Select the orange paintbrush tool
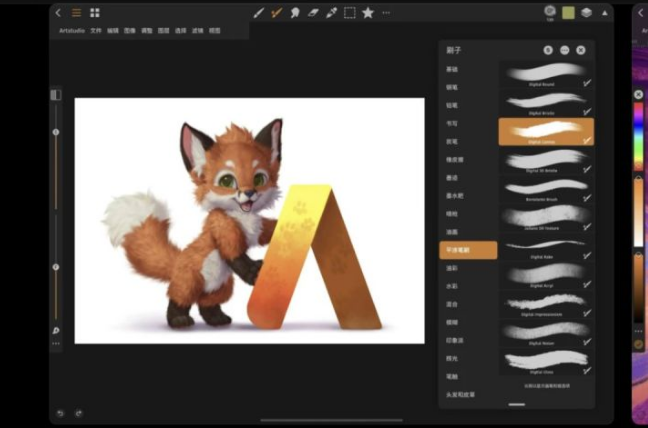The image size is (648, 428). 277,13
